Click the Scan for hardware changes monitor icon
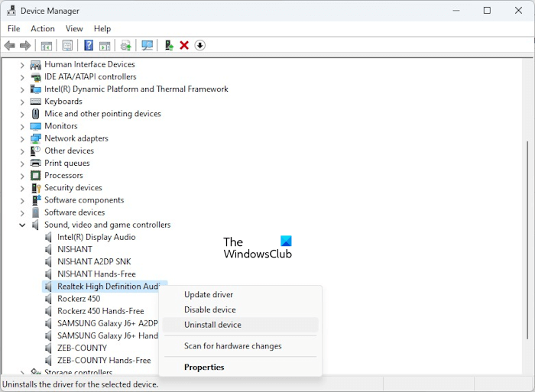 tap(147, 45)
